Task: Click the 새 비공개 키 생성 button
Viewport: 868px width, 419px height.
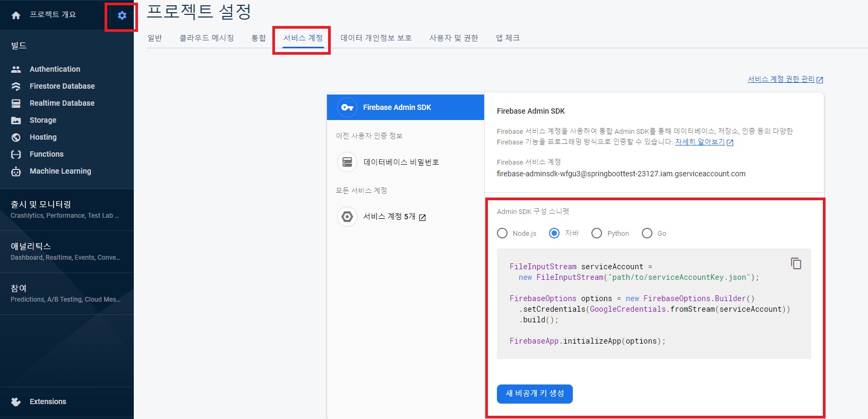Action: pyautogui.click(x=535, y=394)
